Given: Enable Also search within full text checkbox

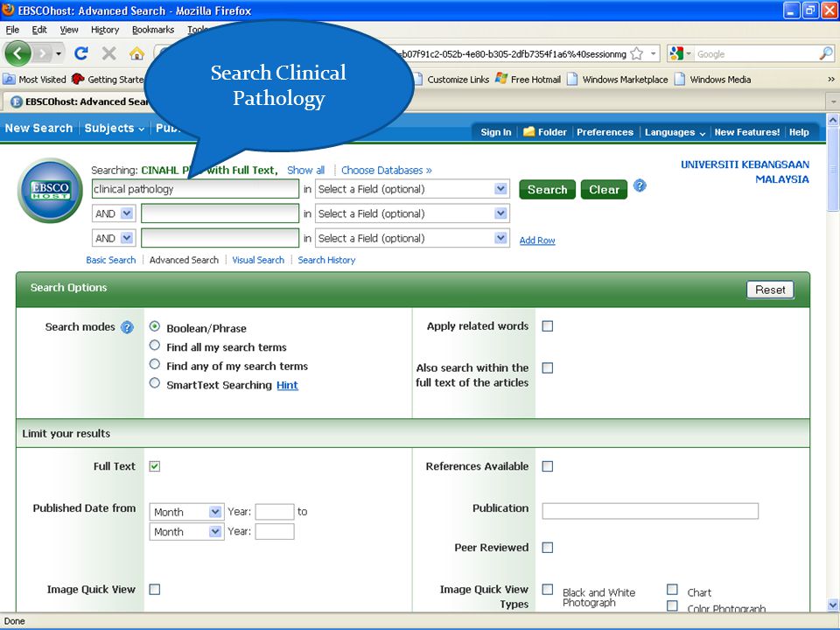Looking at the screenshot, I should pyautogui.click(x=548, y=368).
